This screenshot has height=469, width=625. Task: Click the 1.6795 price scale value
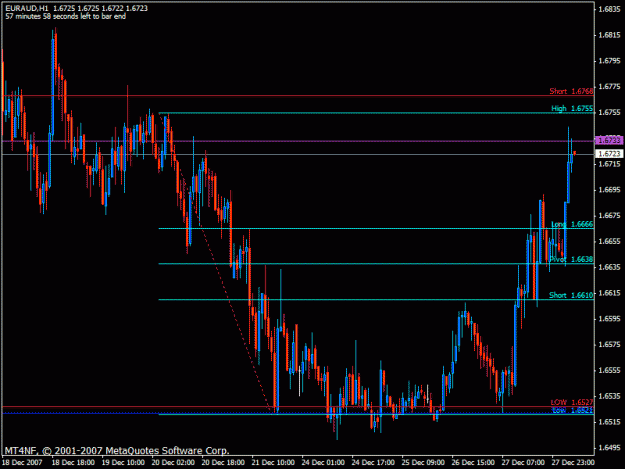click(x=610, y=61)
